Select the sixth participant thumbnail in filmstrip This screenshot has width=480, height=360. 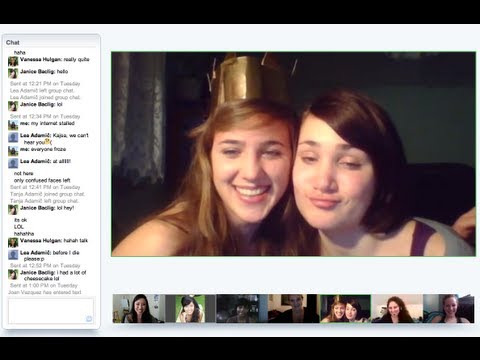tap(397, 308)
